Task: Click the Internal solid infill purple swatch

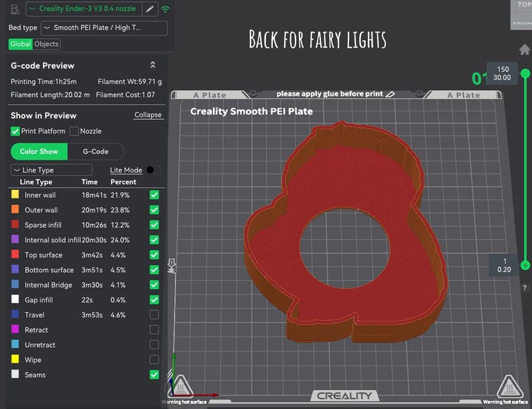Action: [x=15, y=239]
